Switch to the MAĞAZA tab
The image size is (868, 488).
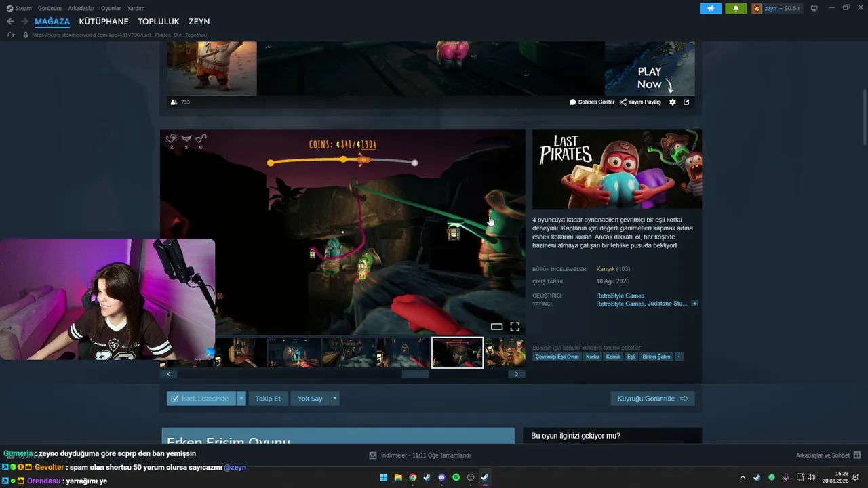(x=52, y=22)
